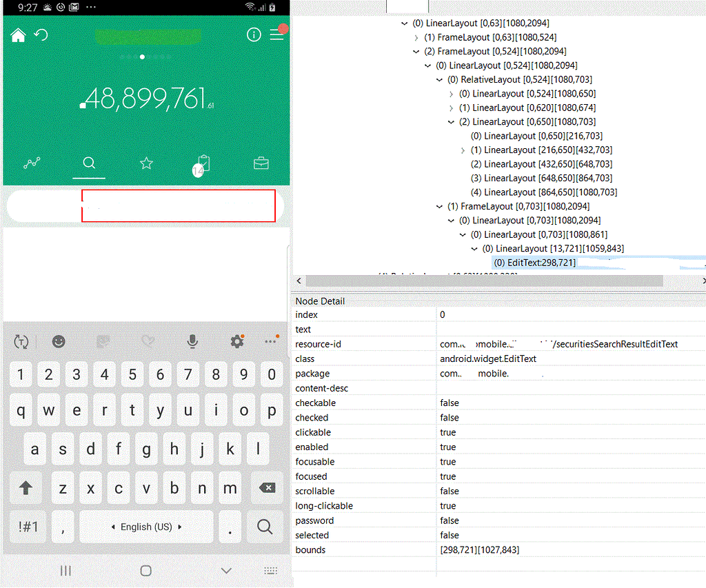Tap the 48,899,761 balance figure
This screenshot has width=706, height=588.
[x=146, y=99]
